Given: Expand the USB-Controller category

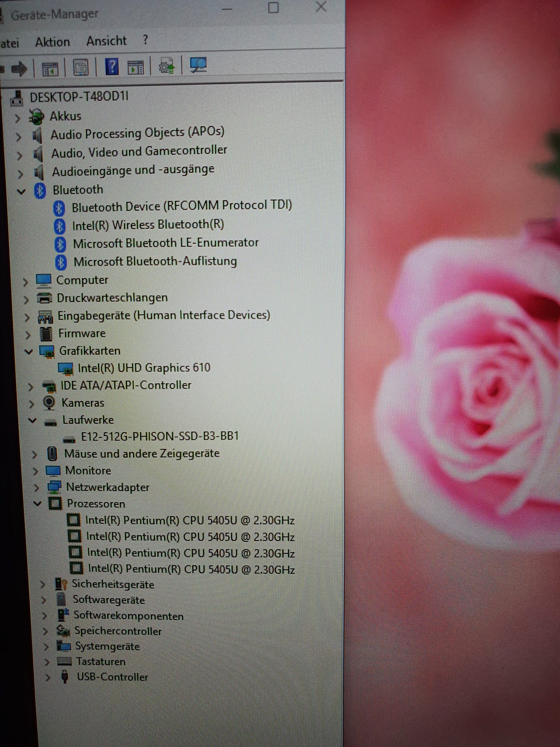Looking at the screenshot, I should [48, 678].
